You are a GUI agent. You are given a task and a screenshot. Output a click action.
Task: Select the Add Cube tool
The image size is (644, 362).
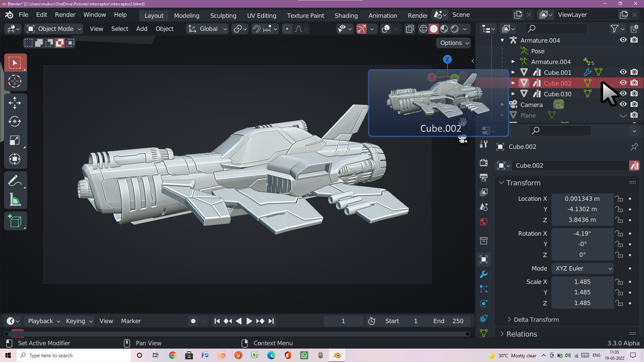(x=15, y=221)
